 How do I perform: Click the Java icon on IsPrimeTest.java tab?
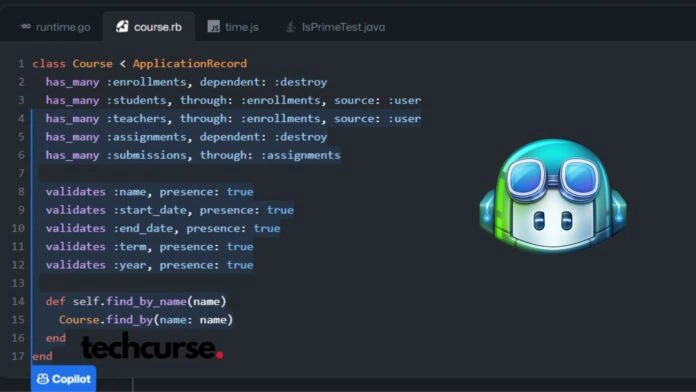[x=290, y=27]
